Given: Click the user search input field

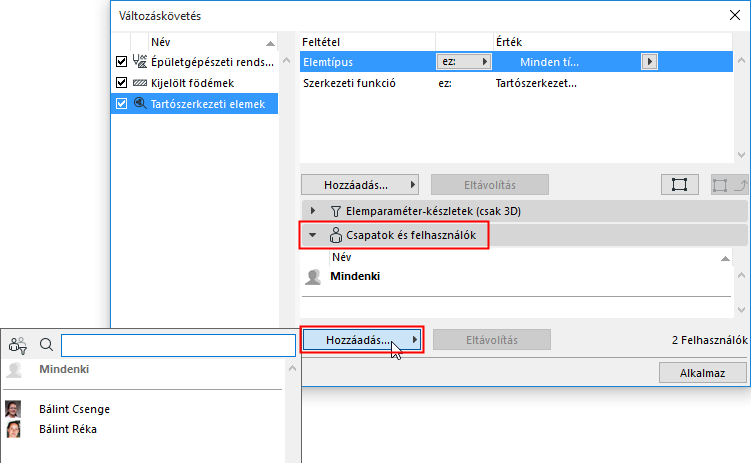Looking at the screenshot, I should [x=176, y=345].
